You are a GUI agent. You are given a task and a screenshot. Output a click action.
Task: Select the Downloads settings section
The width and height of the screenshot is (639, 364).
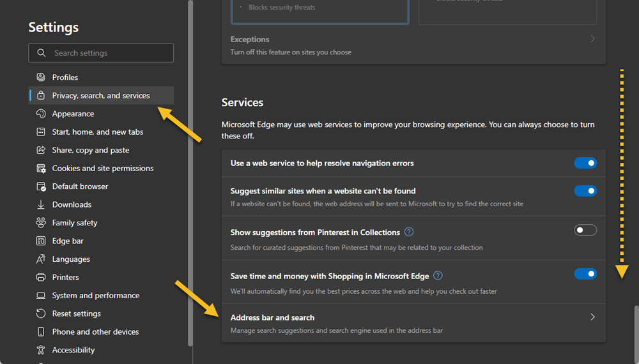coord(101,204)
